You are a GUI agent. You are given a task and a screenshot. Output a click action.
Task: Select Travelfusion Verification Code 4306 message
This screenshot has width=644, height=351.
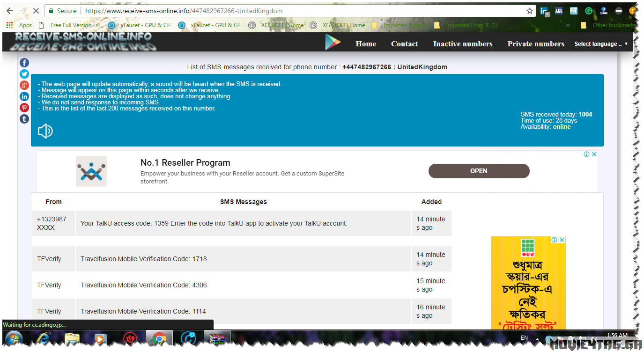coord(244,285)
